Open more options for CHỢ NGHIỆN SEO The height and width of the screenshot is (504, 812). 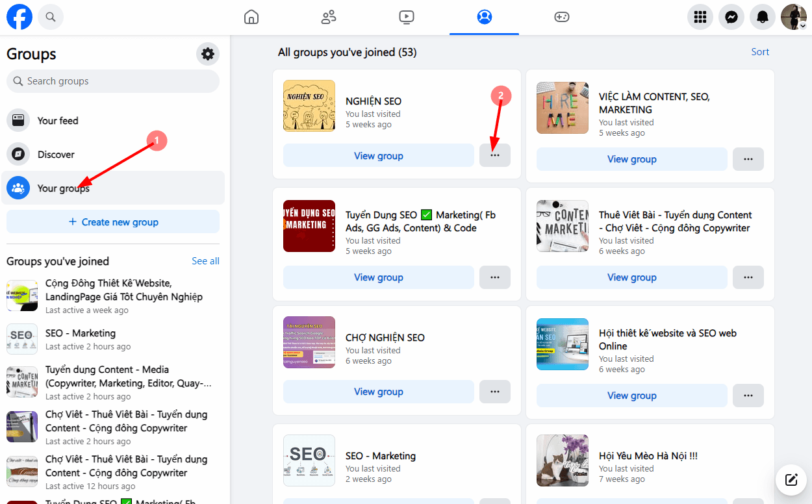click(x=495, y=392)
